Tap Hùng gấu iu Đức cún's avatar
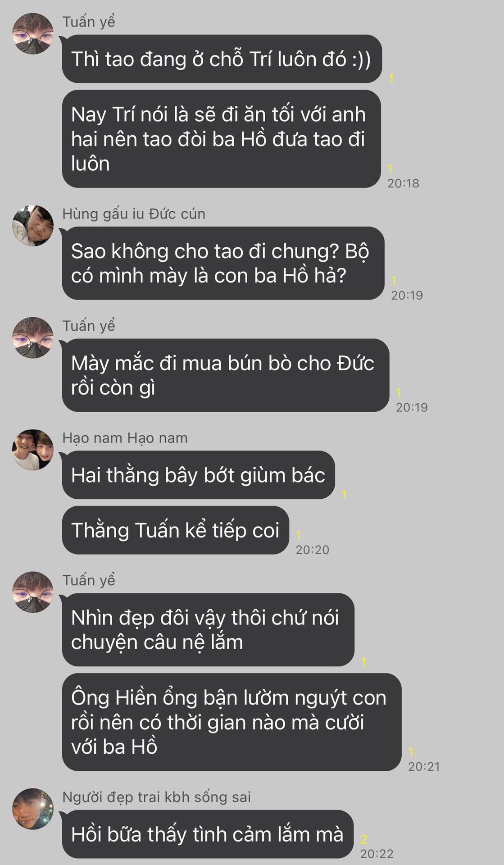Screen dimensions: 504x865 pos(33,226)
